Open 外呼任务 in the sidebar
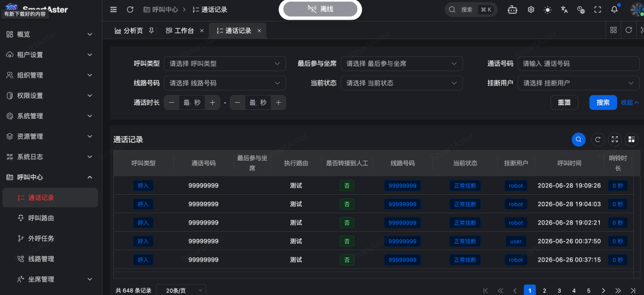Screen dimensions: 644x295 pos(50,238)
